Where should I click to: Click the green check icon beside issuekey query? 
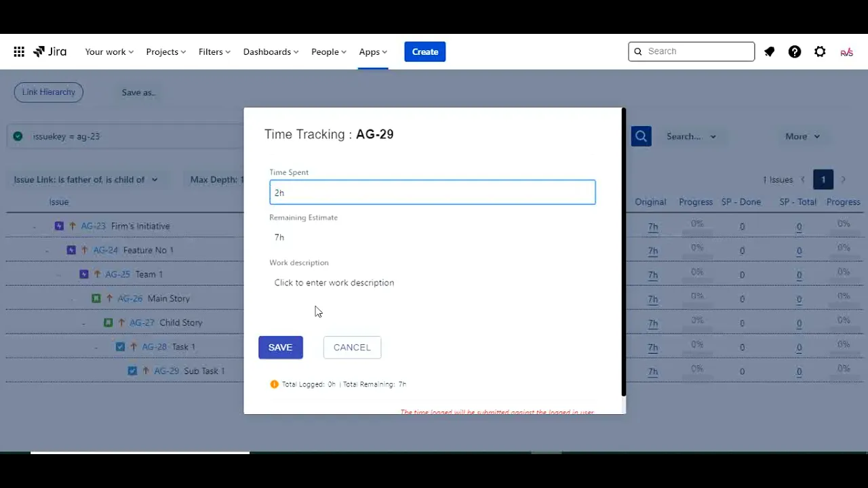point(18,136)
